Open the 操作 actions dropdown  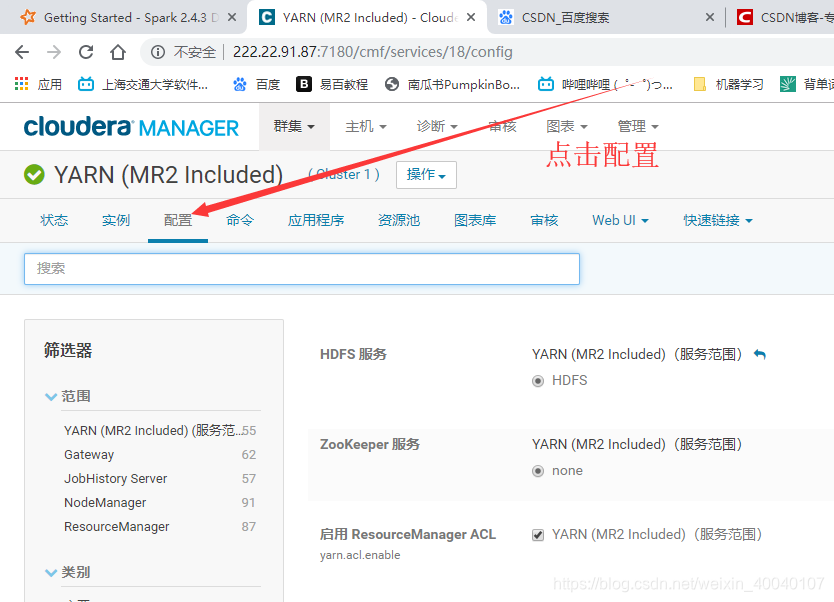pyautogui.click(x=426, y=174)
